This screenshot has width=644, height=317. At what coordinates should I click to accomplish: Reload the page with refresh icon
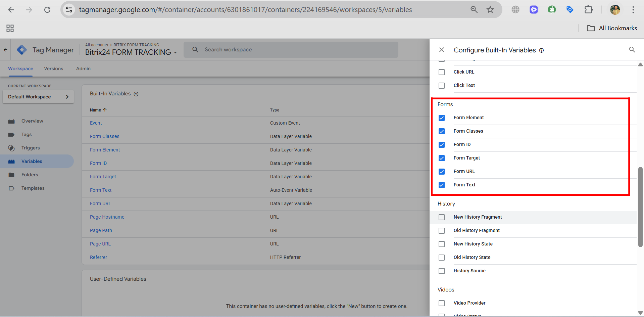47,10
